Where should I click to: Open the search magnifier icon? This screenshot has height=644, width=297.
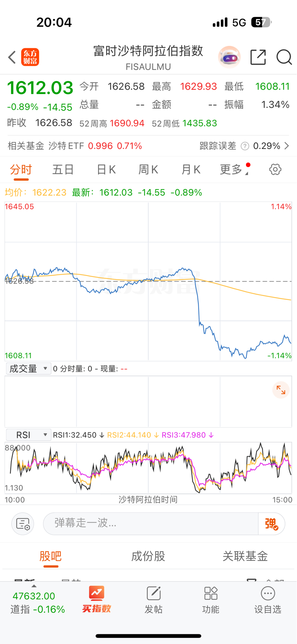(x=284, y=57)
